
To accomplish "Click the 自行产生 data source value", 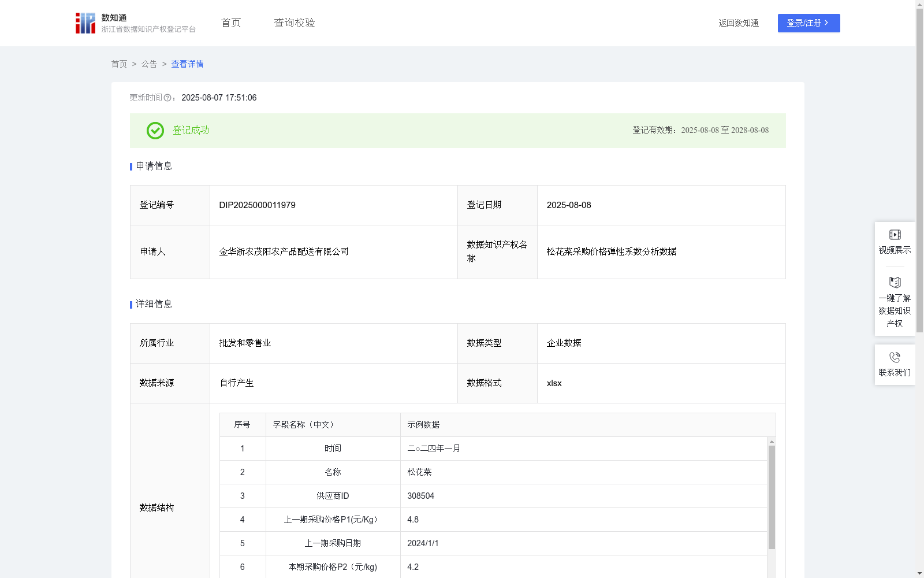I will pyautogui.click(x=236, y=383).
